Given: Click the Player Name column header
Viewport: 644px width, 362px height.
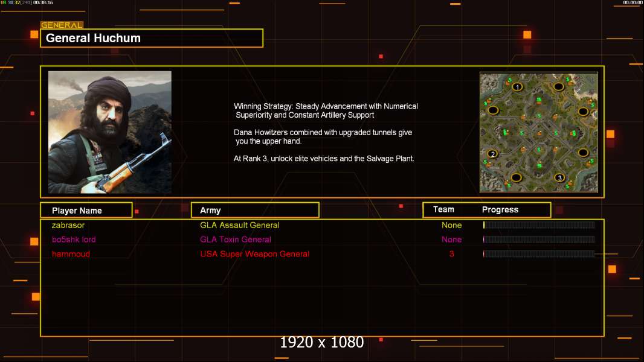Looking at the screenshot, I should [86, 211].
